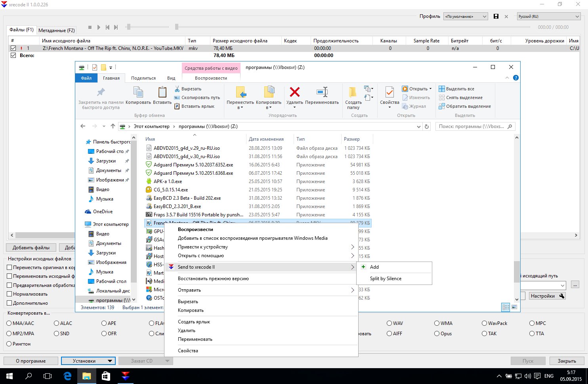Click the Cut scissors item in ribbon
The height and width of the screenshot is (384, 588).
(x=188, y=89)
